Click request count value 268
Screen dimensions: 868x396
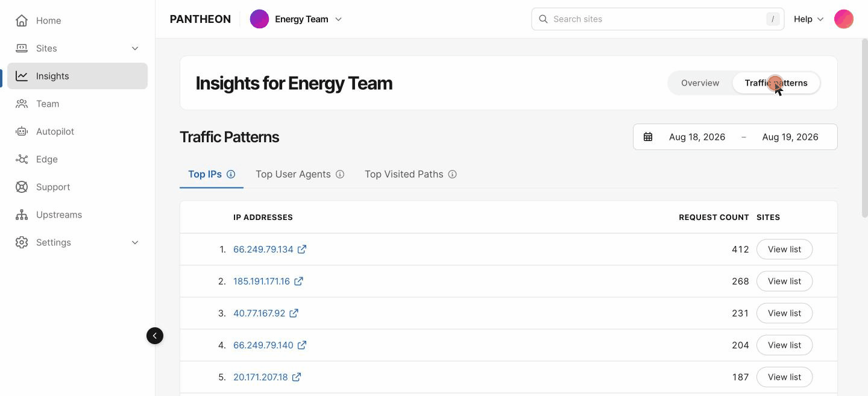pos(740,281)
